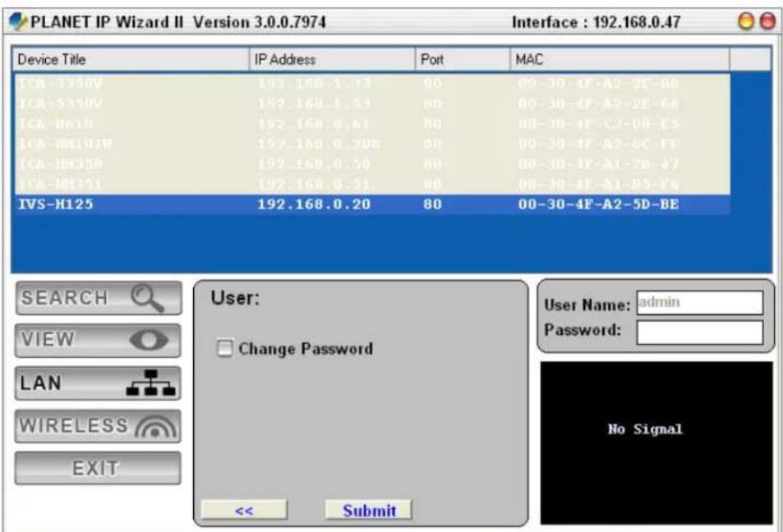
Task: Click the EXIT button
Action: pyautogui.click(x=98, y=468)
